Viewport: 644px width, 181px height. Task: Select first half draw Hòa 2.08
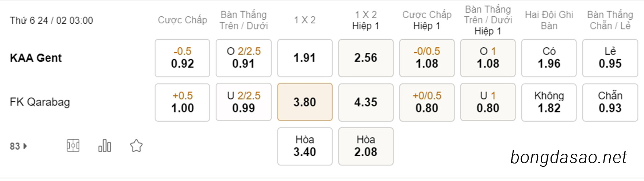(366, 146)
